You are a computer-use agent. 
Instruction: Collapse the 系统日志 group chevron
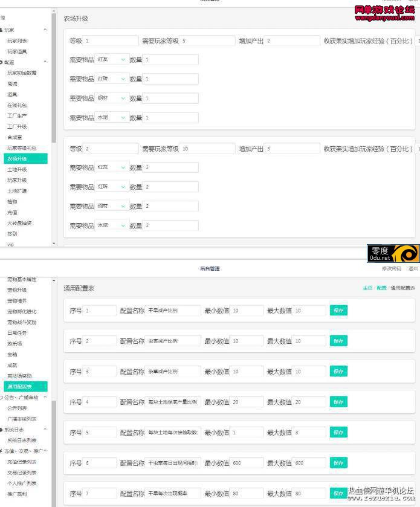(45, 430)
